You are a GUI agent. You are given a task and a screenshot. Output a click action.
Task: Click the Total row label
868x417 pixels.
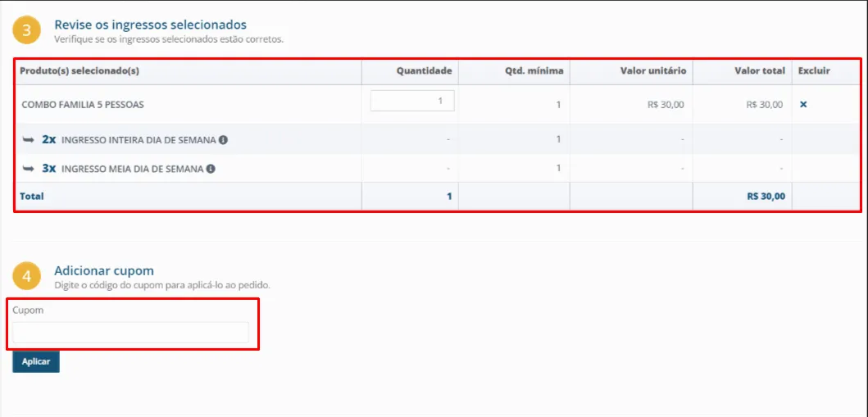point(31,196)
